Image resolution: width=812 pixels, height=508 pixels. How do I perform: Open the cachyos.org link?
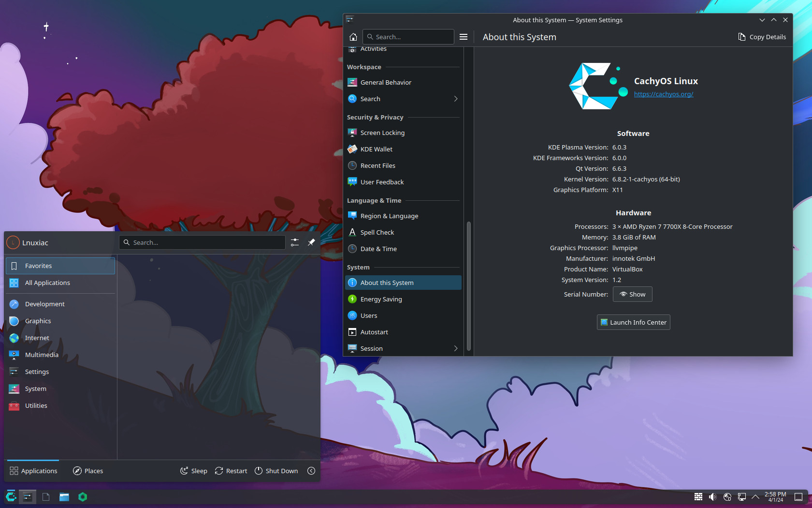pyautogui.click(x=664, y=94)
